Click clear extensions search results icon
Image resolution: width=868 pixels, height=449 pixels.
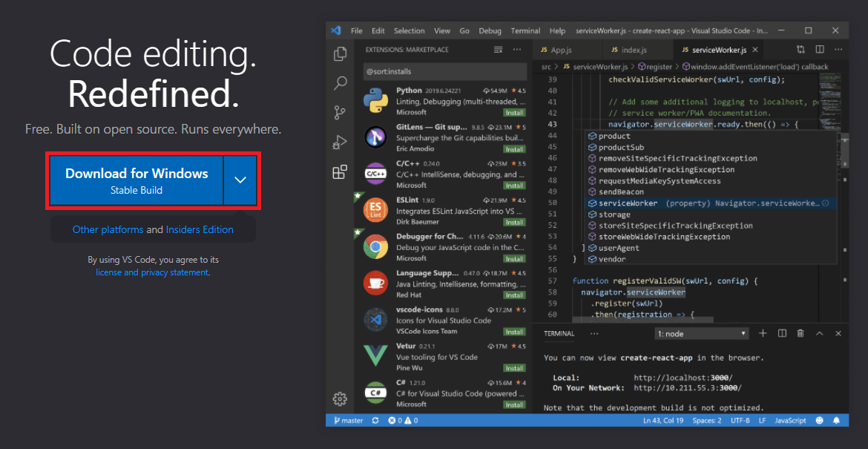click(x=498, y=49)
